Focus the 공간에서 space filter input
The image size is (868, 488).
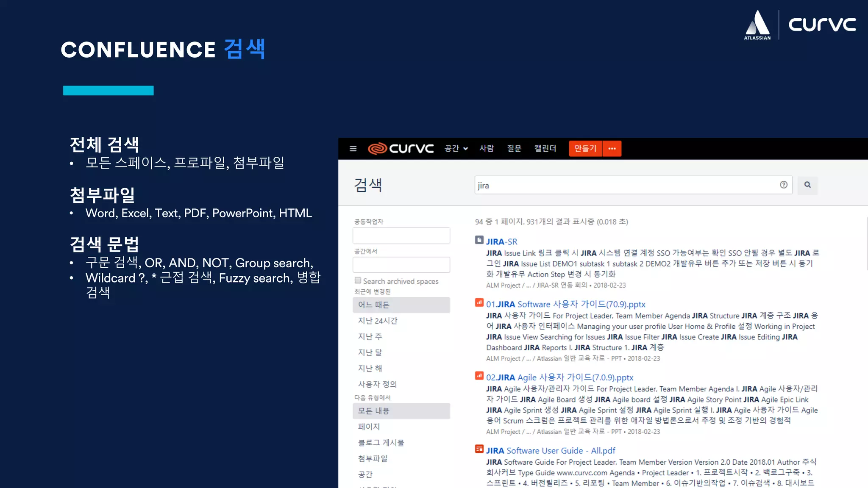click(401, 265)
